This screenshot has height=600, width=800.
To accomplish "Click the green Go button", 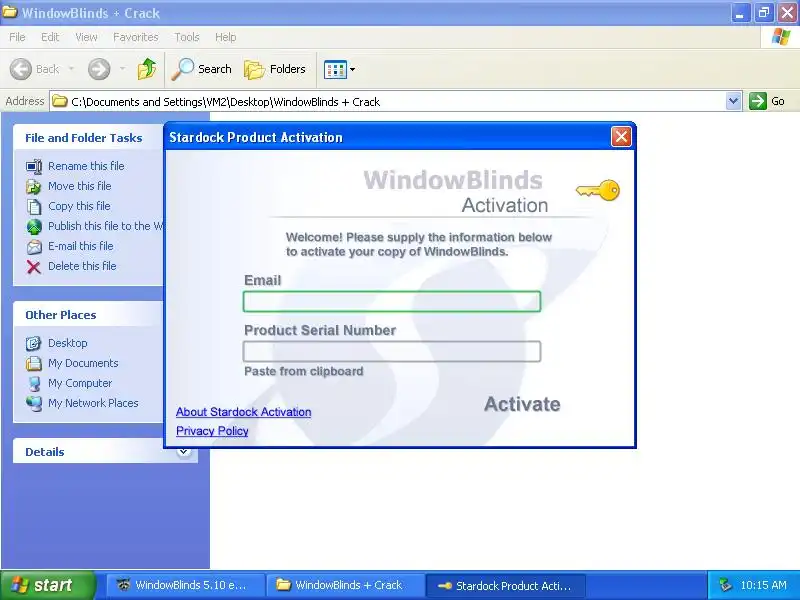I will pos(766,101).
